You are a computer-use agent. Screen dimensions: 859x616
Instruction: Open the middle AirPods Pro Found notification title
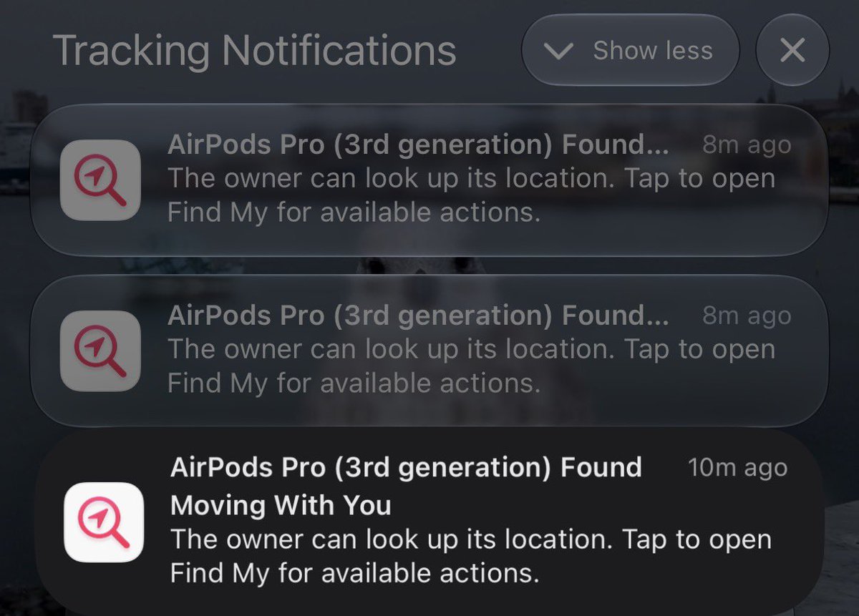pos(418,316)
